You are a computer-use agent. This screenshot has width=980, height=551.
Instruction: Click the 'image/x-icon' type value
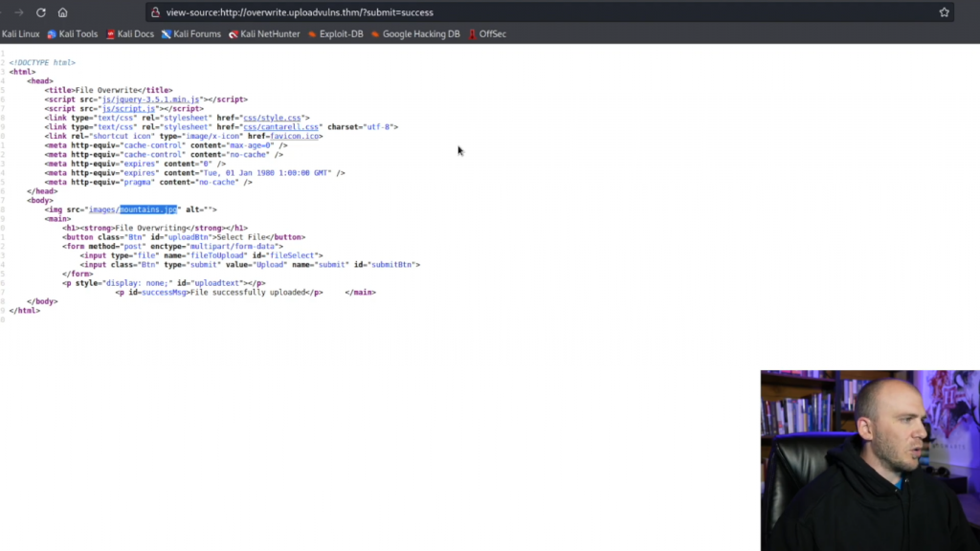(213, 136)
